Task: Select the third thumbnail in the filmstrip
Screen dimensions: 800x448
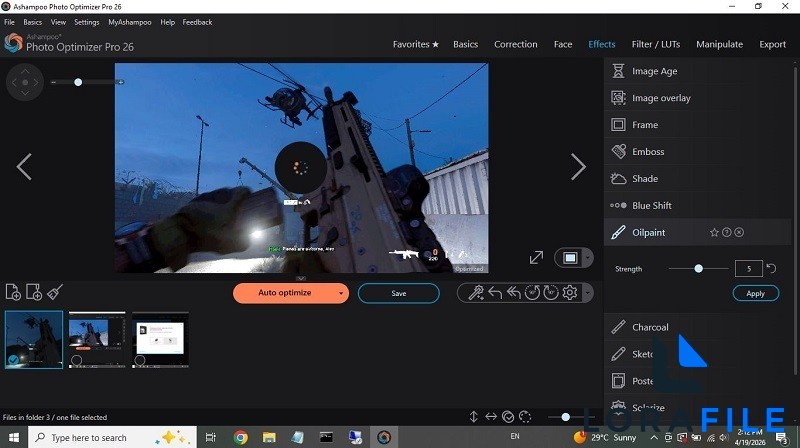Action: click(x=160, y=340)
